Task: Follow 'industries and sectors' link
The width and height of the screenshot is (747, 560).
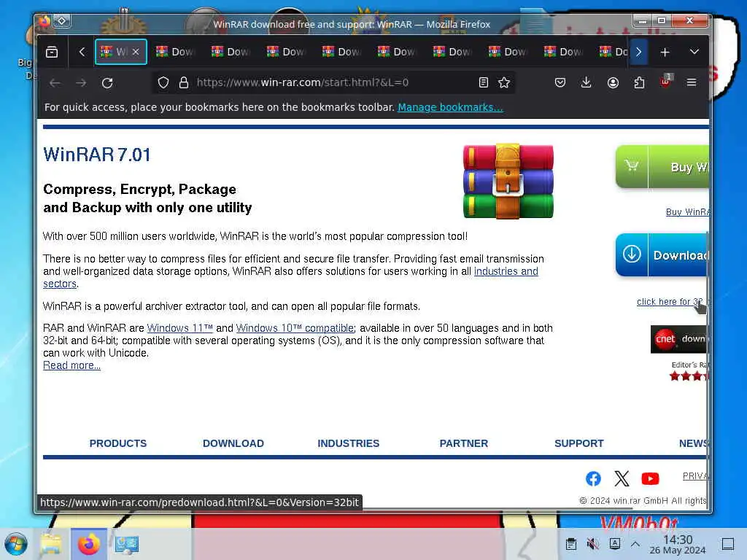Action: click(x=506, y=271)
